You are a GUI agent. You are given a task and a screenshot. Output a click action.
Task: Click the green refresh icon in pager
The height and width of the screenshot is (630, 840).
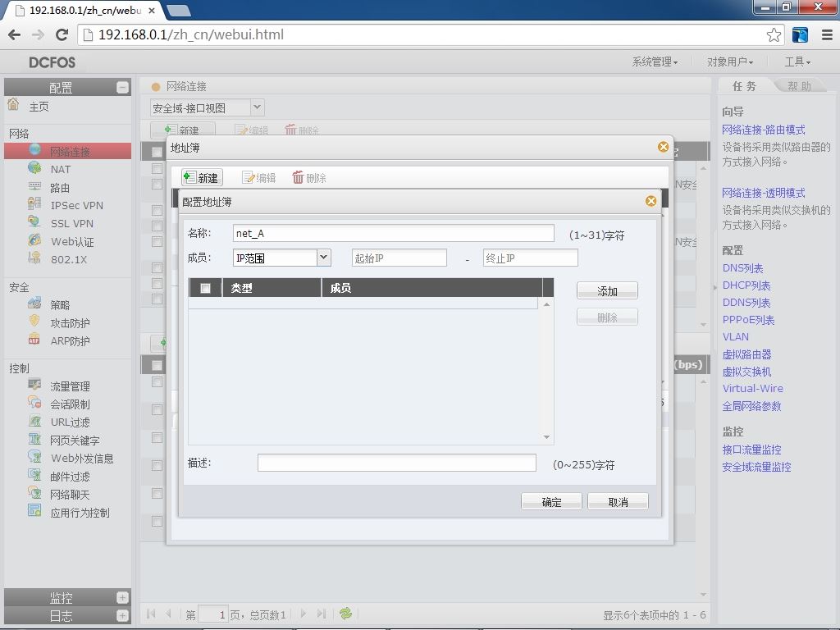tap(345, 614)
